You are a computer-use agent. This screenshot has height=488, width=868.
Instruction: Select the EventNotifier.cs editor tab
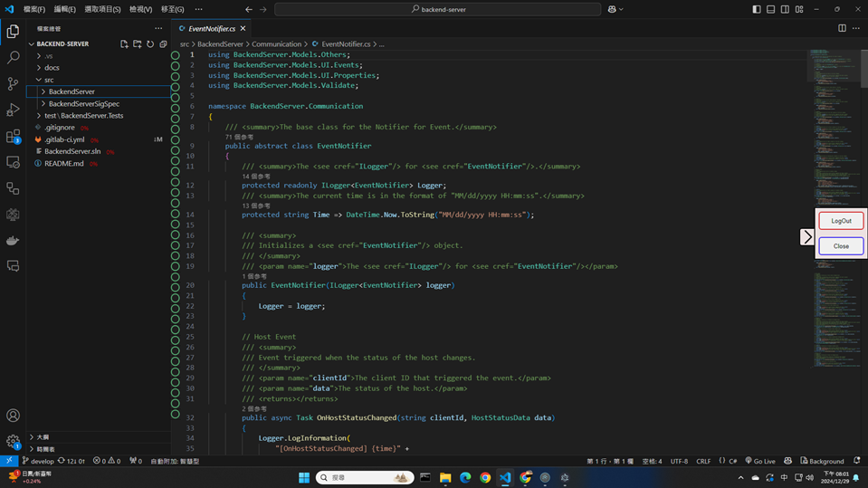point(211,29)
